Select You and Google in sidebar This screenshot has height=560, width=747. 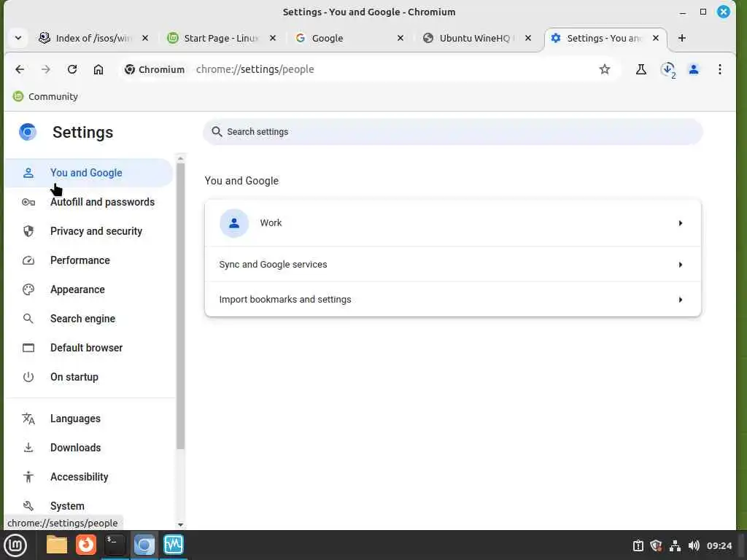tap(88, 173)
